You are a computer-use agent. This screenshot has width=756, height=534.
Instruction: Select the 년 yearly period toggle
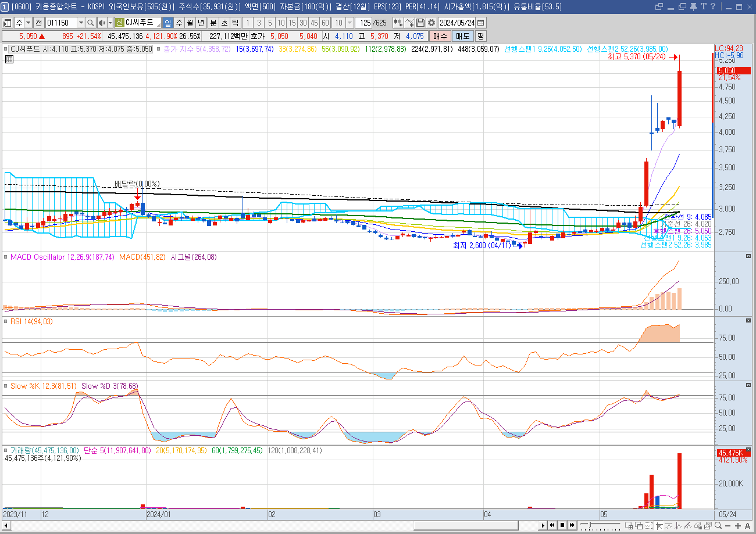click(201, 23)
